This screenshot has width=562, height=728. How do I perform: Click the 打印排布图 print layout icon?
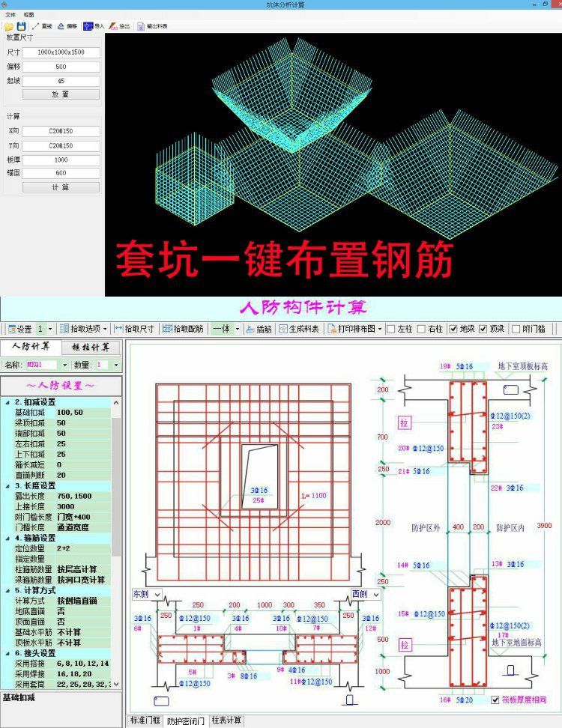point(332,329)
